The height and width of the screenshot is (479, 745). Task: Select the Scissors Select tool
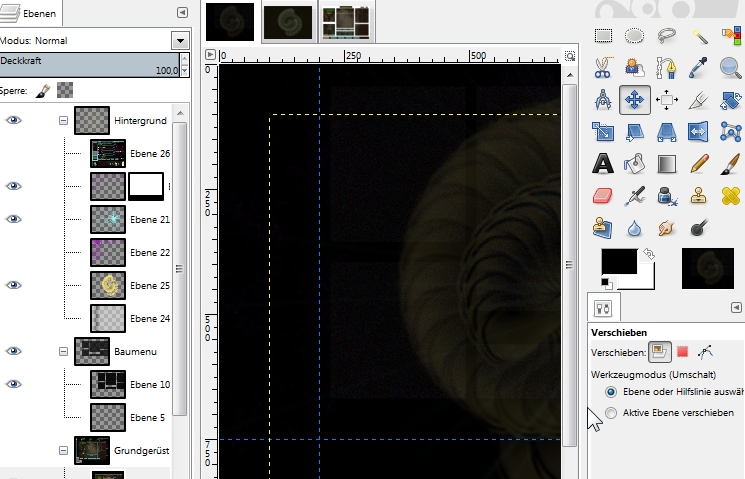(x=603, y=68)
